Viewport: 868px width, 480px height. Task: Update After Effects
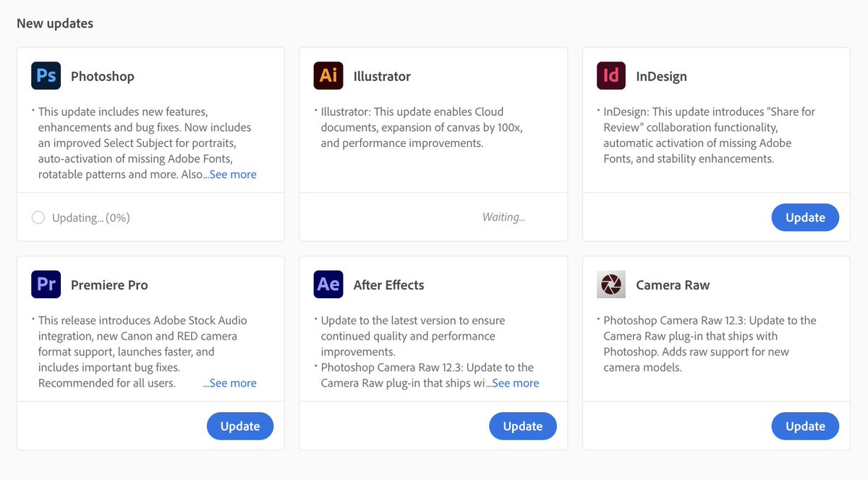(x=523, y=426)
